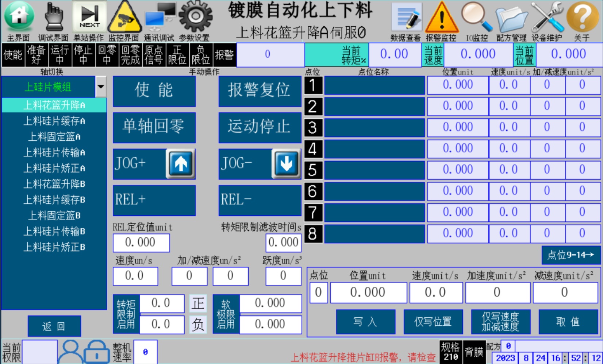Open the 监控界面 camera warning icon
Viewport: 603px width, 364px height.
click(124, 17)
